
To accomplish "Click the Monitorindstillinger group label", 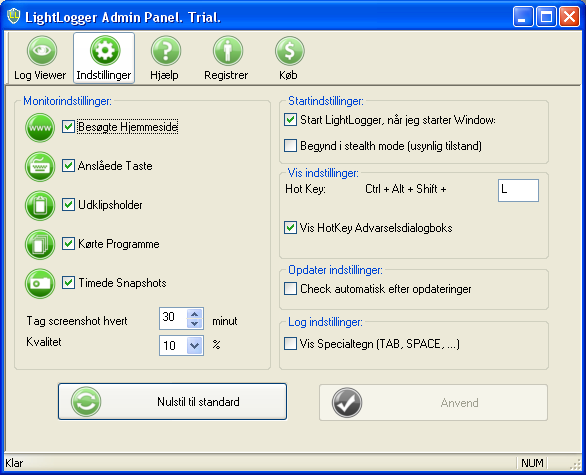I will 67,101.
